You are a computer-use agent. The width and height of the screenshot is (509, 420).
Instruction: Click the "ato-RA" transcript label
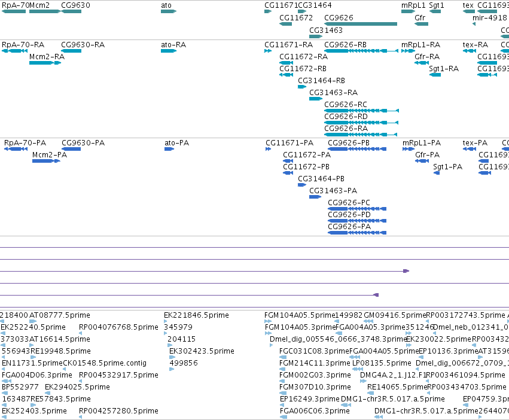[x=173, y=44]
